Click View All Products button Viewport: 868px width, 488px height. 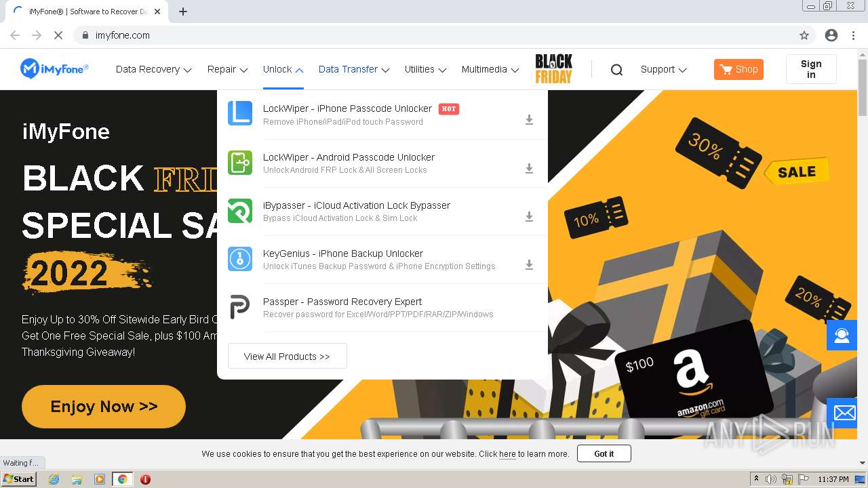pyautogui.click(x=287, y=356)
